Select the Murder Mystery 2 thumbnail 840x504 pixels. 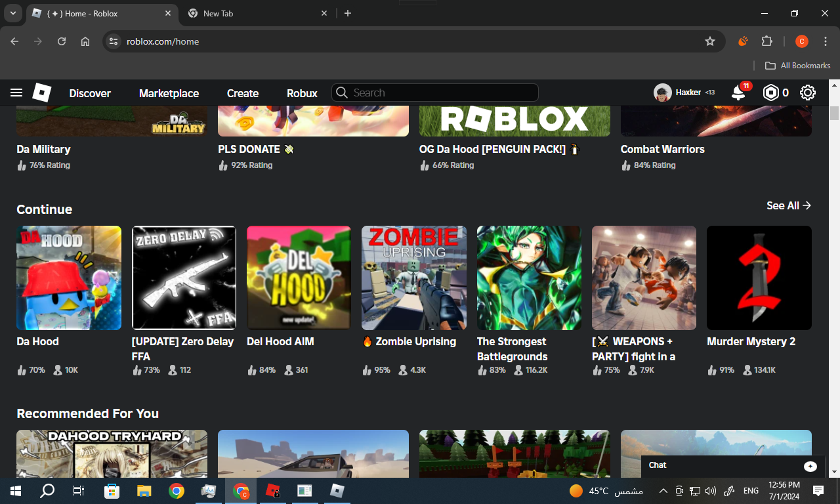click(x=759, y=278)
